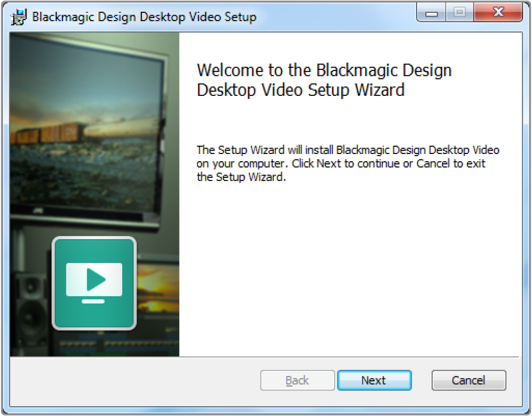The height and width of the screenshot is (416, 532).
Task: Click the Setup Wizard description paragraph
Action: pyautogui.click(x=347, y=163)
